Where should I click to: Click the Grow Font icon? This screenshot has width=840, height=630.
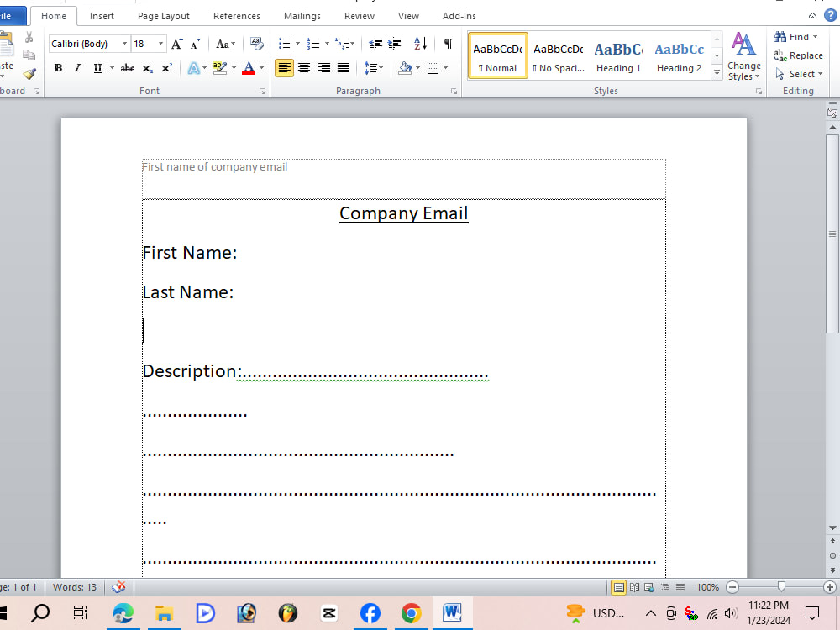click(176, 44)
